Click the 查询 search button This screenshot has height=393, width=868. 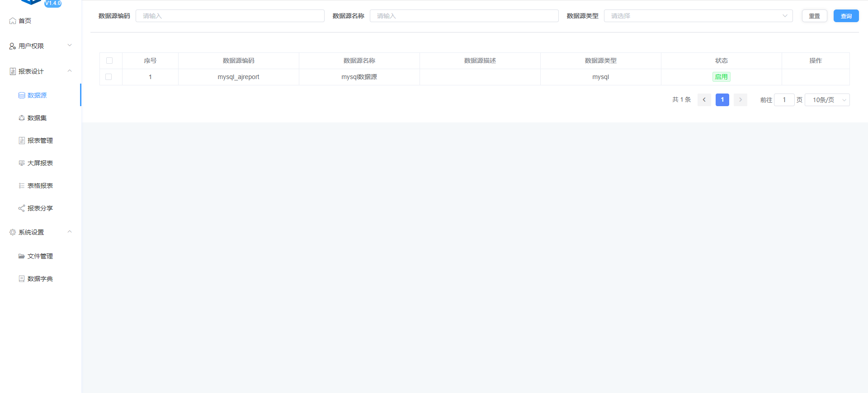coord(846,16)
